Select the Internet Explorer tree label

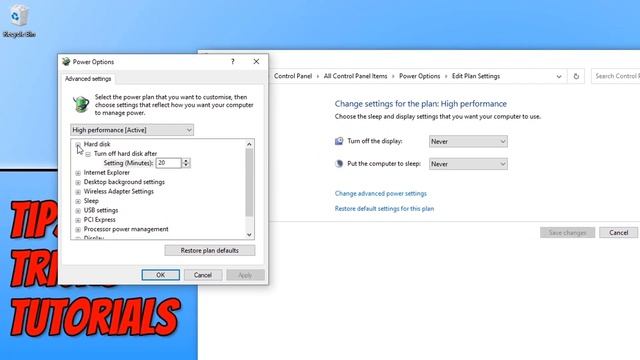point(107,173)
